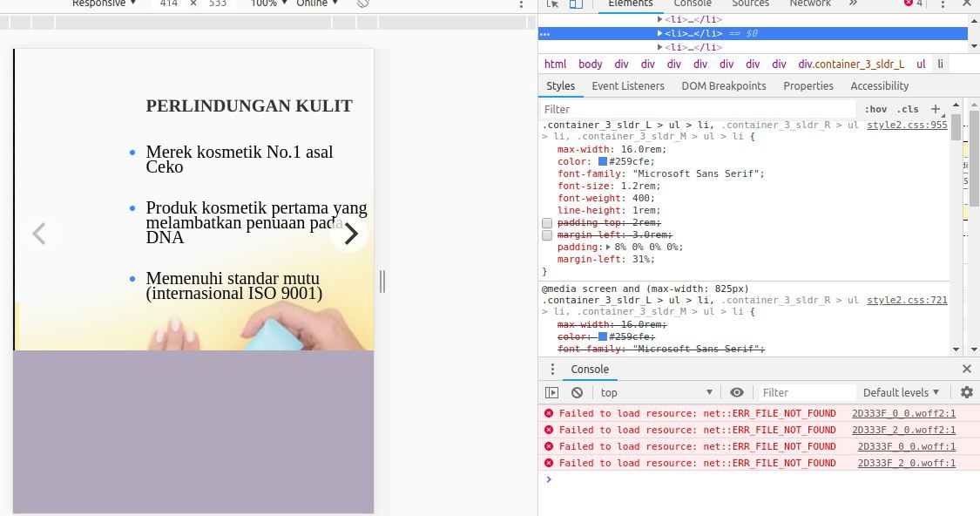
Task: Switch to the Network tab
Action: (810, 3)
